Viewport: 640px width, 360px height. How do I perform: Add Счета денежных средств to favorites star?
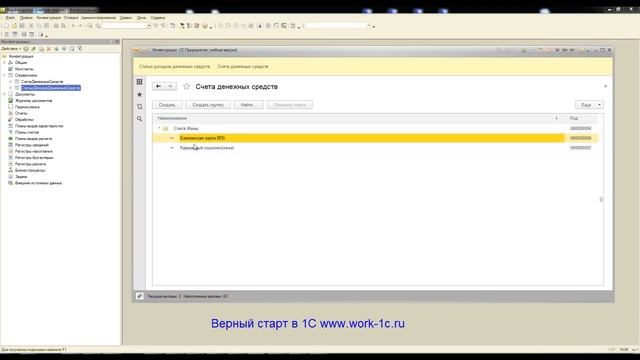[187, 86]
